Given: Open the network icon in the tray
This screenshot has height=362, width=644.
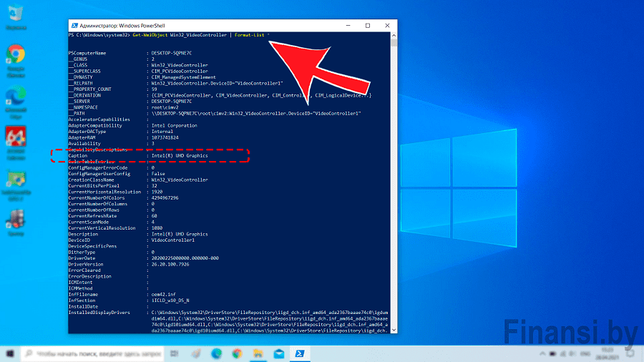Looking at the screenshot, I should 562,353.
